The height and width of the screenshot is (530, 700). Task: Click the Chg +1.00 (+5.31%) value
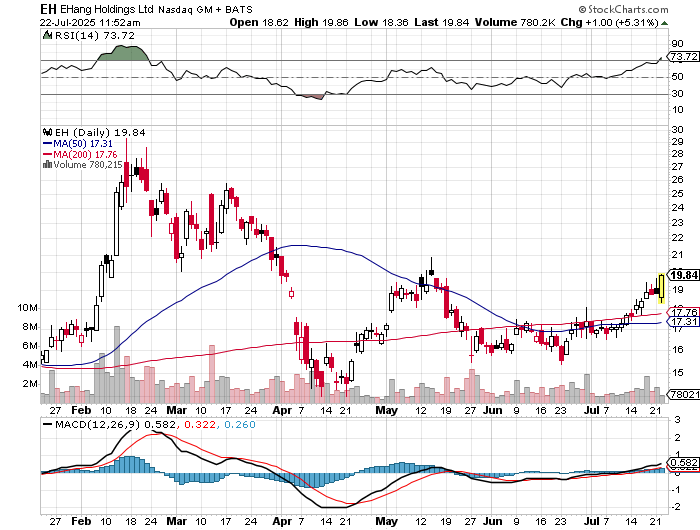(610, 22)
